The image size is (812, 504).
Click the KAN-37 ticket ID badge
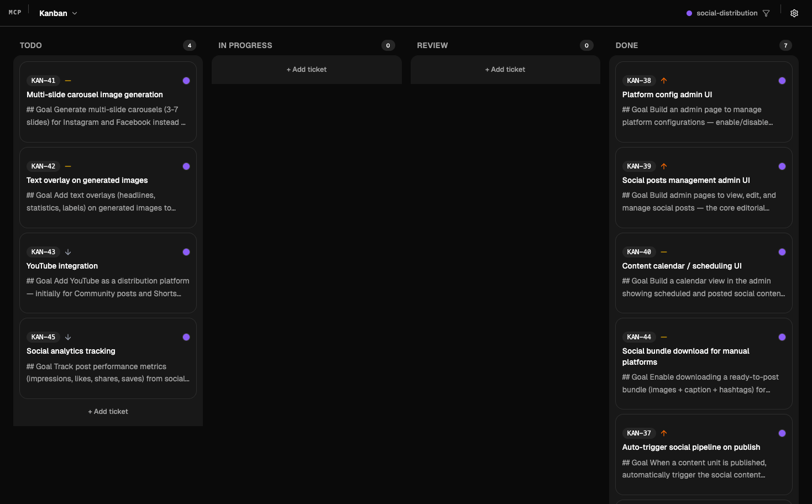click(639, 433)
